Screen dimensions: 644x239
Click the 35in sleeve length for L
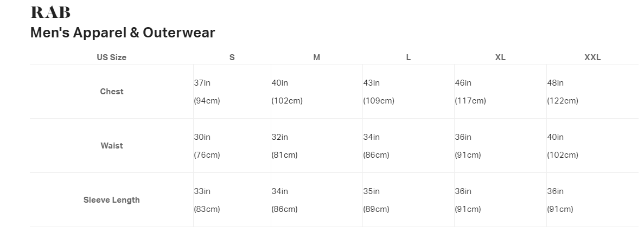[x=372, y=191]
